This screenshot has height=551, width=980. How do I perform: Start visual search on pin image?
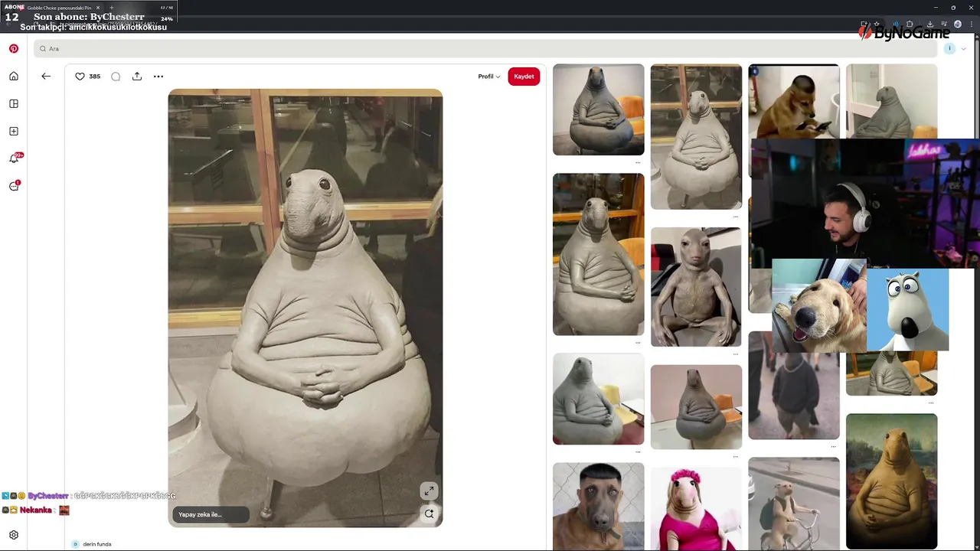pos(429,514)
